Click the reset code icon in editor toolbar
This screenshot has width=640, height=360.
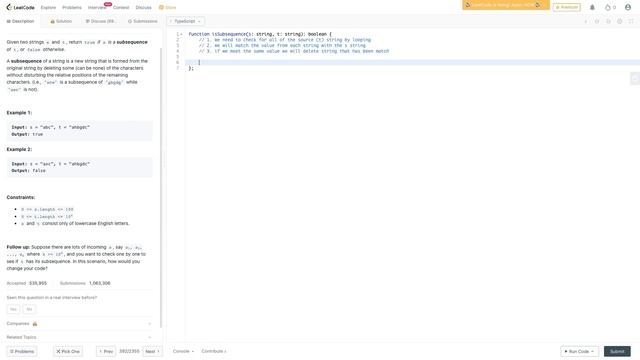(608, 21)
